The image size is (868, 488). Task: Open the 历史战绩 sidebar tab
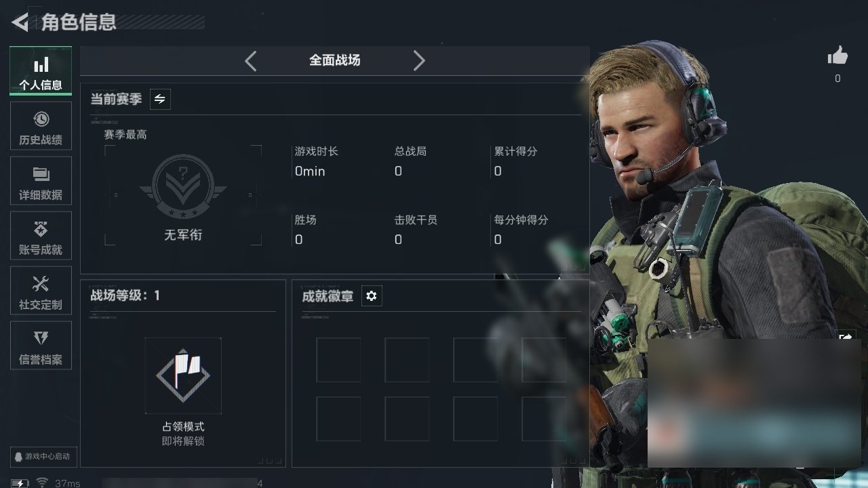pos(41,127)
